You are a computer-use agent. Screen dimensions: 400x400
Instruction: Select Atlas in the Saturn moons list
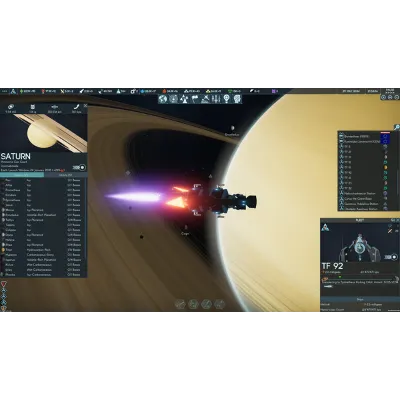42,185
